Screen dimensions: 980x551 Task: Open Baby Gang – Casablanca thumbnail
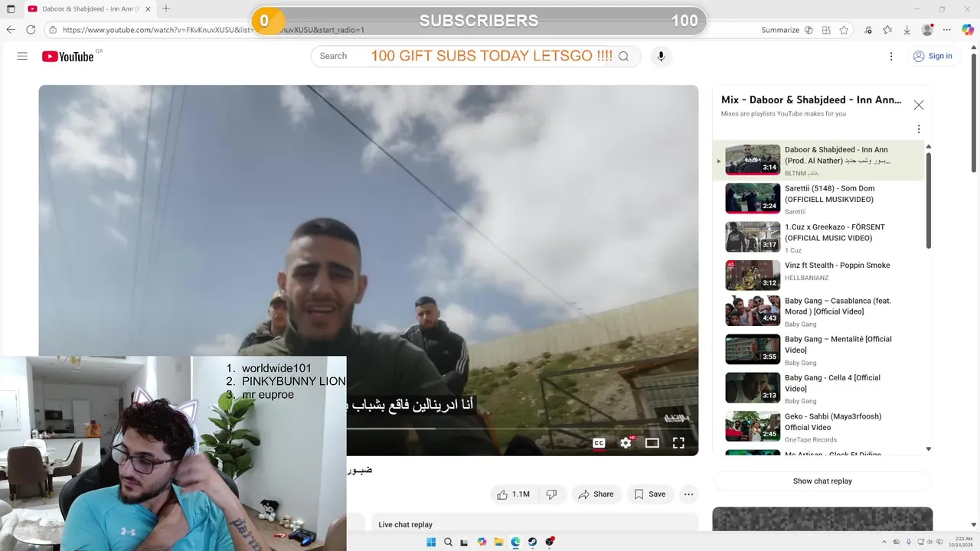(x=753, y=311)
